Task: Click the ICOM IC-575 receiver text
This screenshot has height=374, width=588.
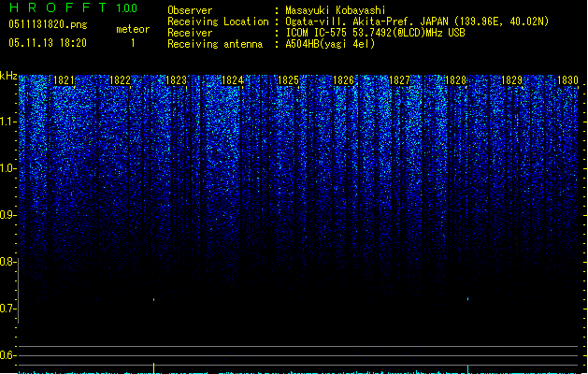Action: 375,33
